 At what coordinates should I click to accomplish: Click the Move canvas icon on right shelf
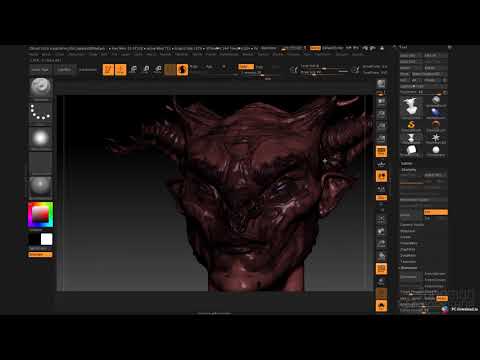pyautogui.click(x=381, y=232)
